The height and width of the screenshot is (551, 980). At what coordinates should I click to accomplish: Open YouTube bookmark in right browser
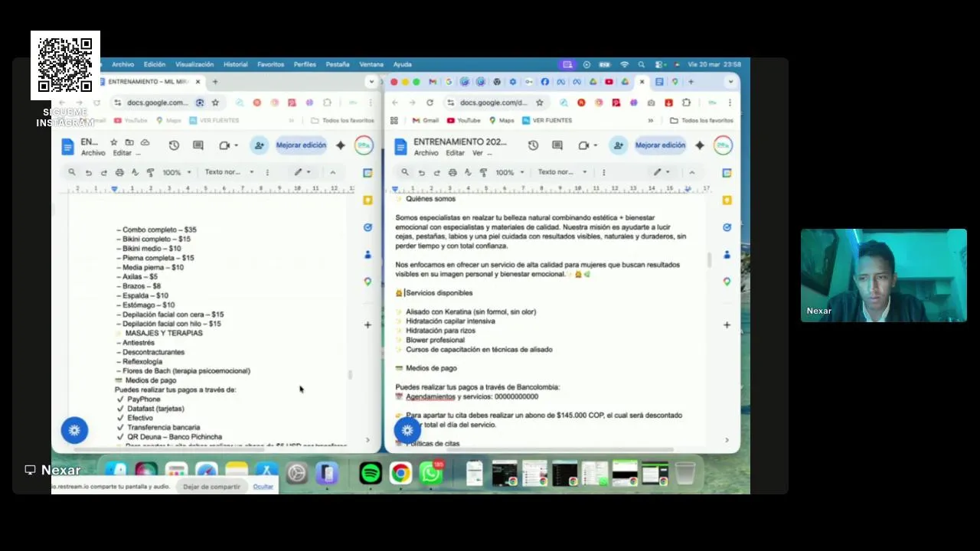(x=463, y=120)
